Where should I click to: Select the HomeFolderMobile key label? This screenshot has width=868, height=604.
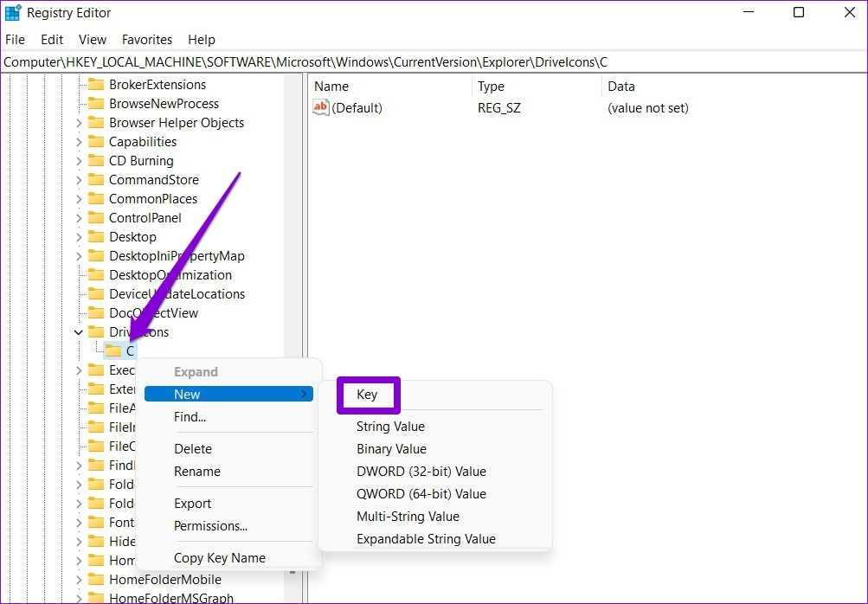[x=165, y=580]
